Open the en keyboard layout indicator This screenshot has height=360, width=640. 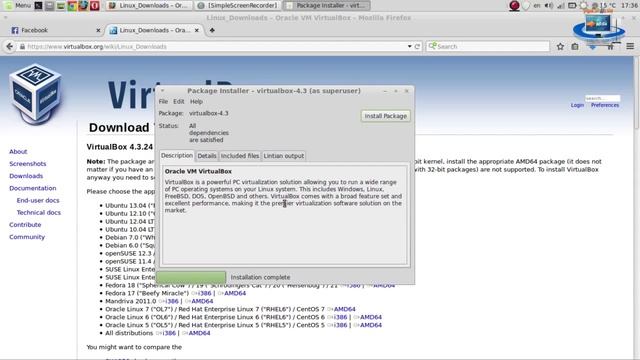pyautogui.click(x=537, y=6)
